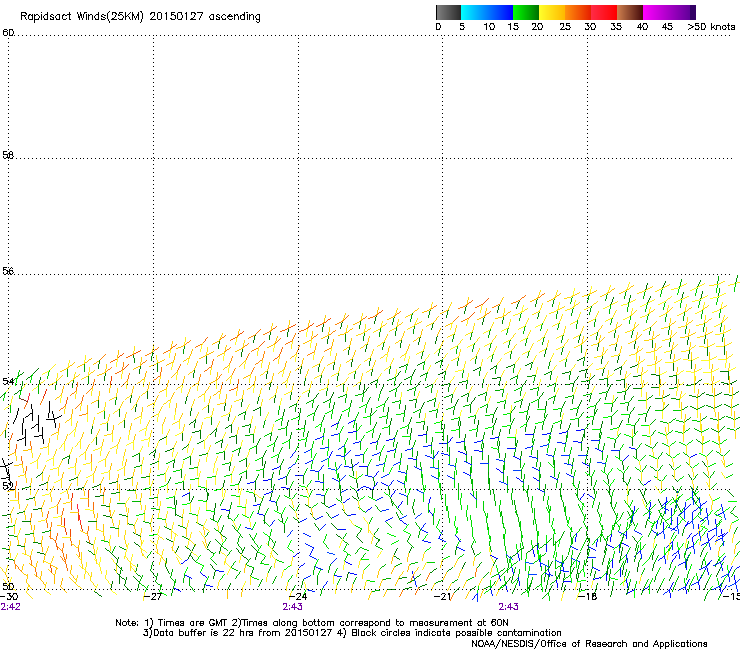Click the latitude label '50'
Viewport: 740px width, 650px height.
click(8, 586)
